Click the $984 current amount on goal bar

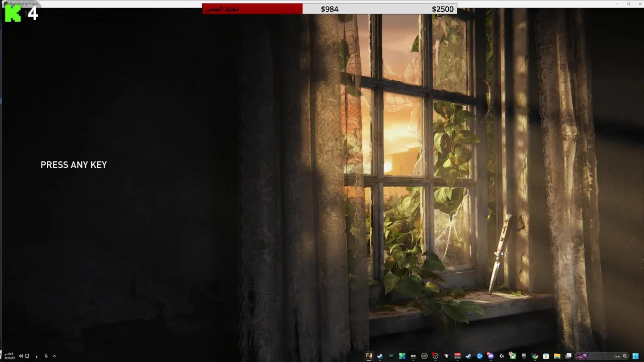330,9
